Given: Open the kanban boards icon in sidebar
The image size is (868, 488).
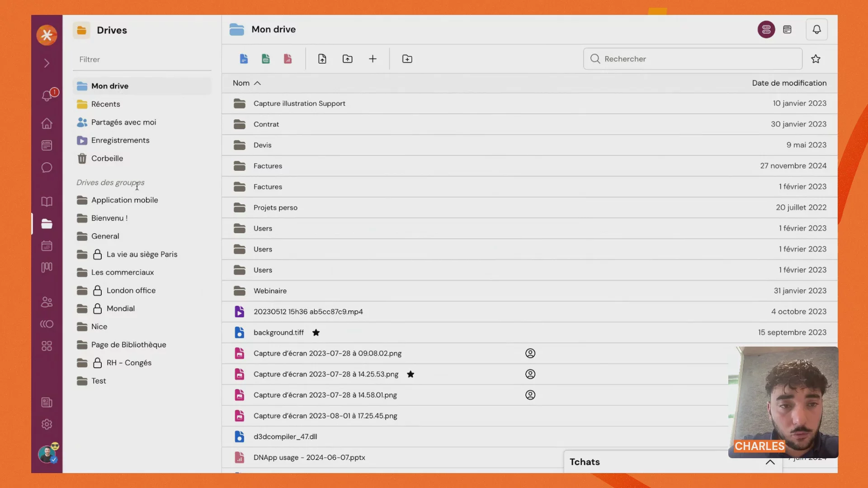Looking at the screenshot, I should pyautogui.click(x=47, y=267).
